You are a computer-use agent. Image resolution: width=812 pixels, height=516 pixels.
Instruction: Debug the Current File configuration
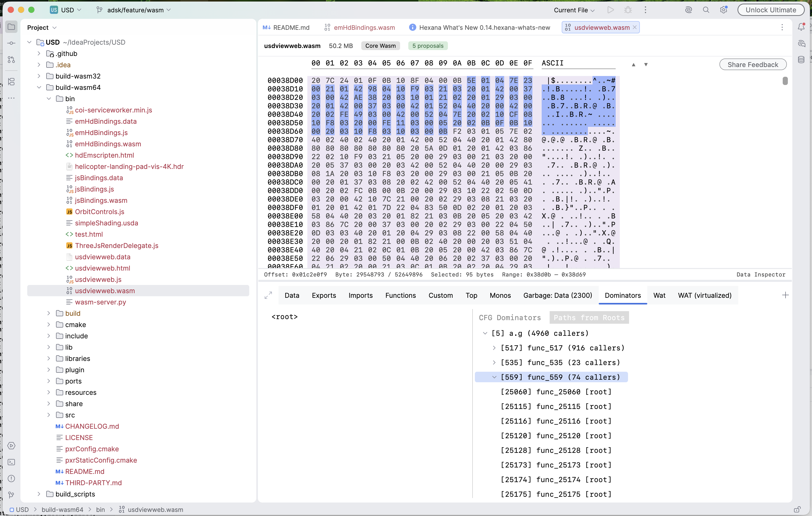(x=628, y=10)
